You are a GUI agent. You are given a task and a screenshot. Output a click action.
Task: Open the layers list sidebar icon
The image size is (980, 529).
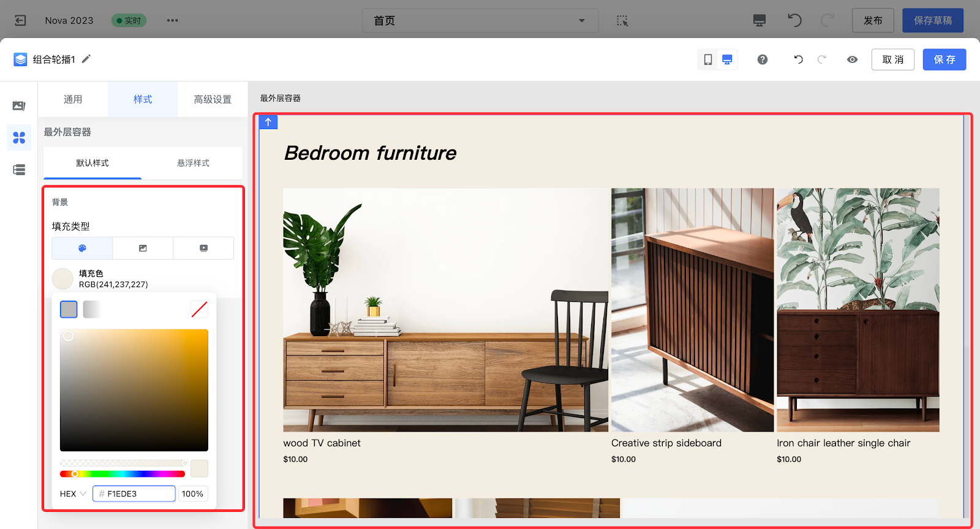pos(19,170)
